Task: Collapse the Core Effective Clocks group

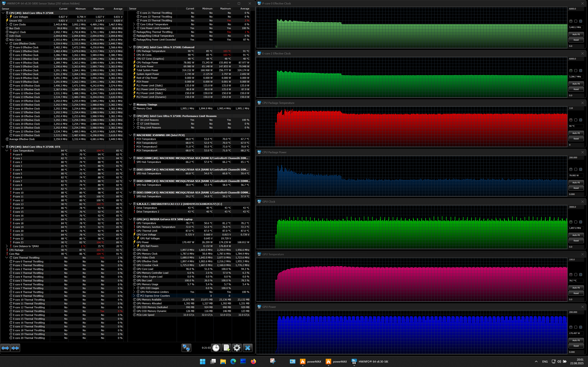Action: coord(7,44)
